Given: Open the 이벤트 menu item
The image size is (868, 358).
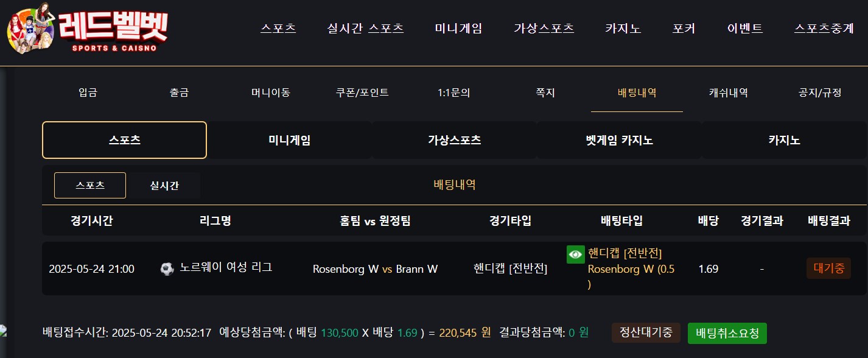Looking at the screenshot, I should click(x=745, y=28).
